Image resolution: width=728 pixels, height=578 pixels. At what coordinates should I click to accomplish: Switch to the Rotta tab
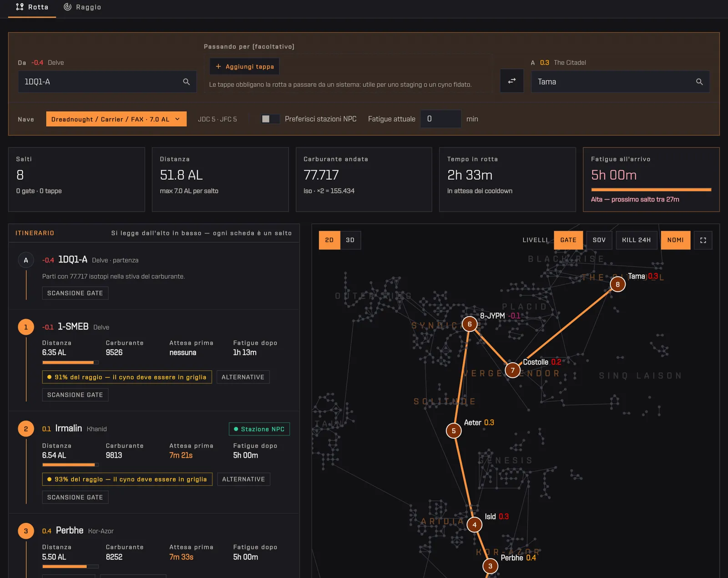(x=32, y=7)
